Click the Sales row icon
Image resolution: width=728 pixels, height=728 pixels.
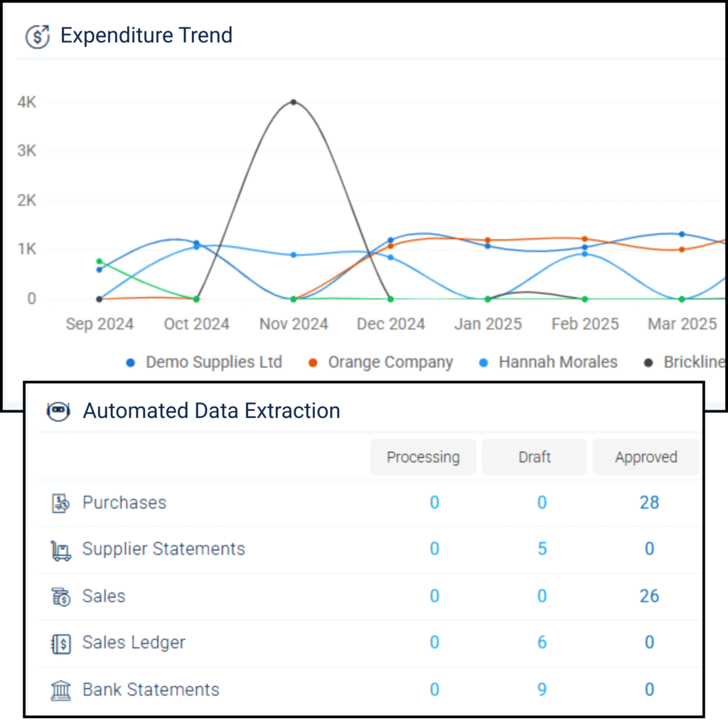[60, 596]
